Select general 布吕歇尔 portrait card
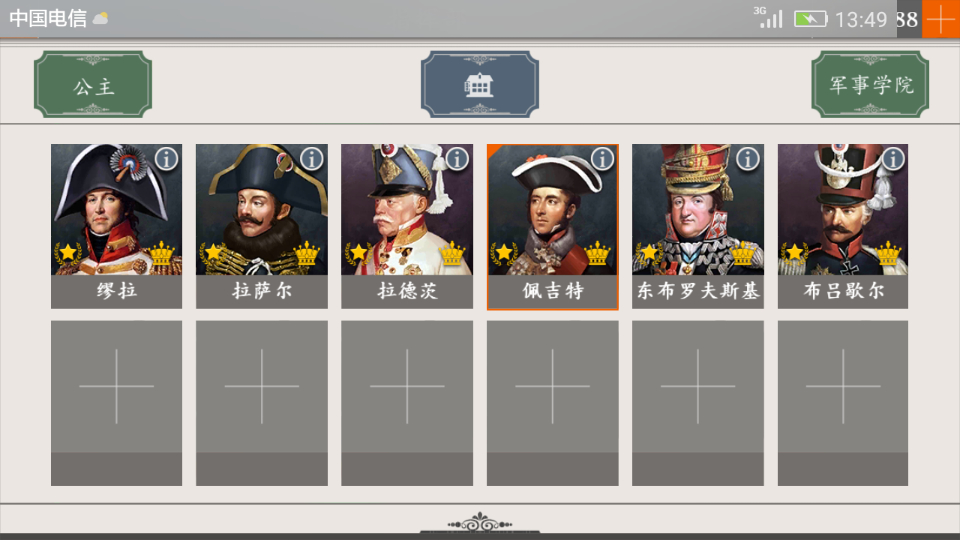Screen dimensions: 960x540 coord(843,227)
